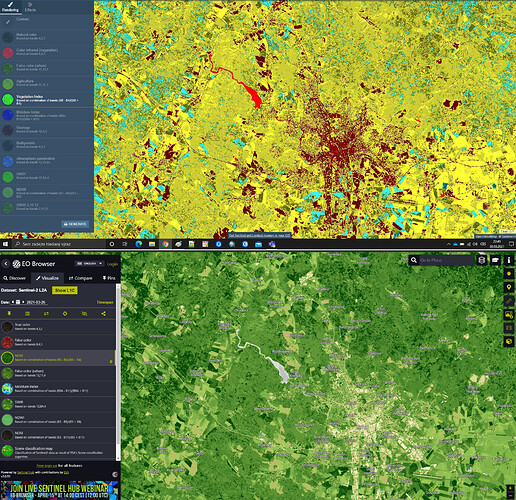The image size is (516, 500).
Task: Pin the current visualization with pin icon
Action: point(9,314)
